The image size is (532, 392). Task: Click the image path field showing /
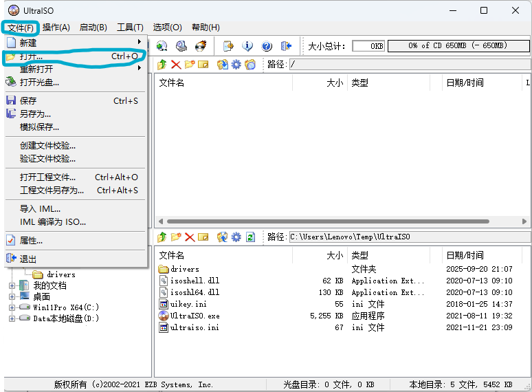[410, 65]
